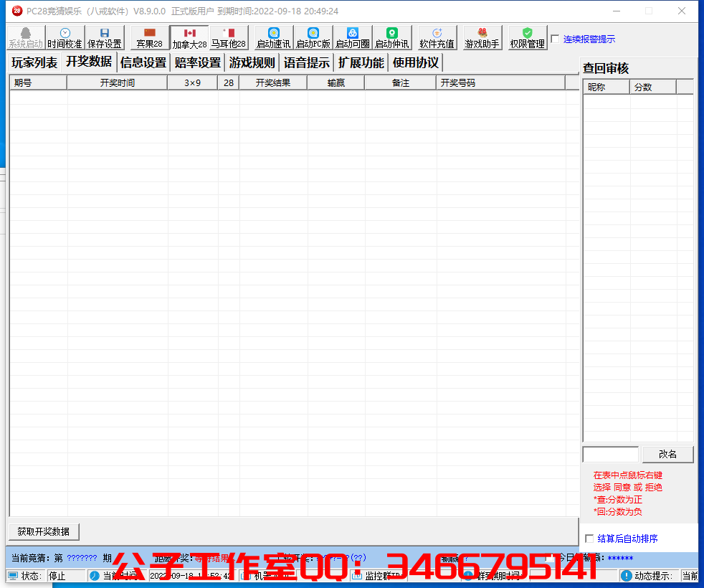
Task: Click the 28 column header
Action: 229,83
